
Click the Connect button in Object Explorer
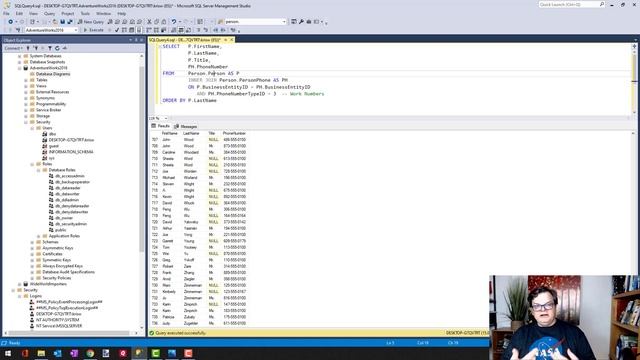13,48
